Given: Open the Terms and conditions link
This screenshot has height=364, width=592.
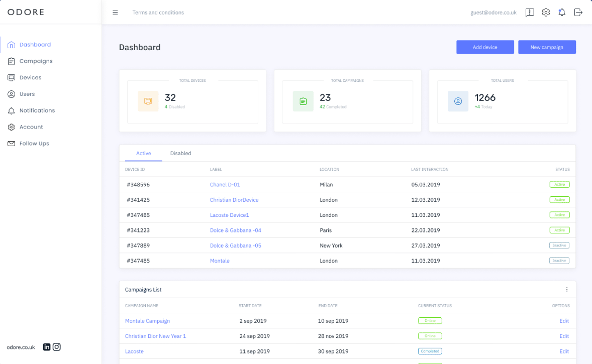Looking at the screenshot, I should click(158, 13).
